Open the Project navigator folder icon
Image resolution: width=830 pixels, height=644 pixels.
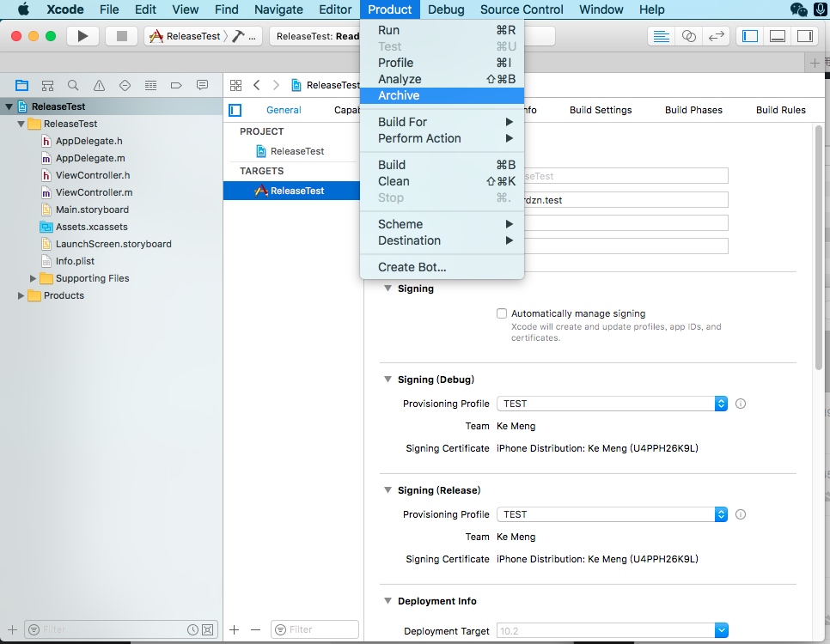coord(21,85)
